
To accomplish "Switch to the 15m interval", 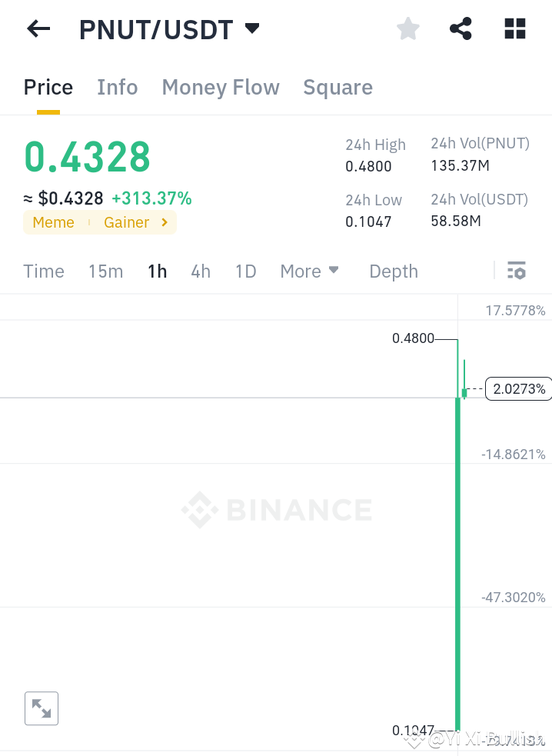I will point(105,271).
